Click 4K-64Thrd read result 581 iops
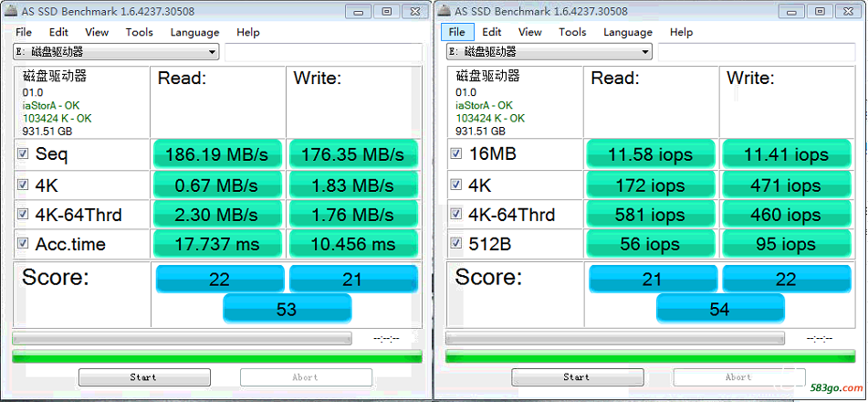This screenshot has height=402, width=868. coord(651,215)
